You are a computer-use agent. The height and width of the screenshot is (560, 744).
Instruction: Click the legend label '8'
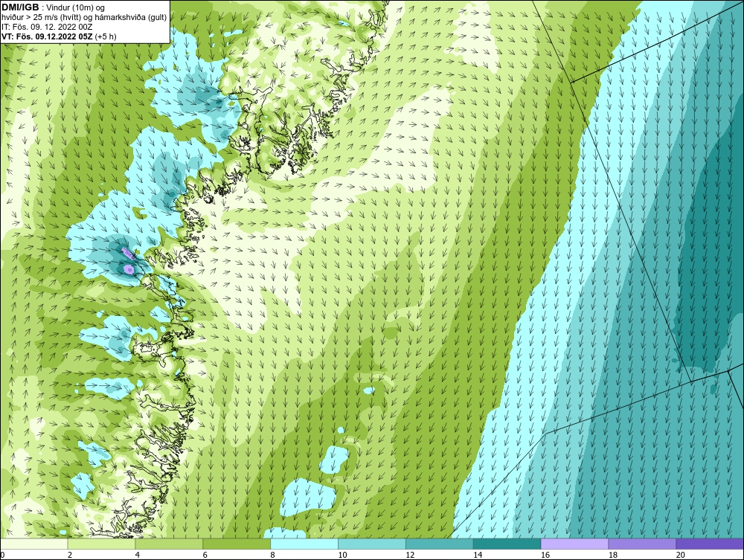273,555
